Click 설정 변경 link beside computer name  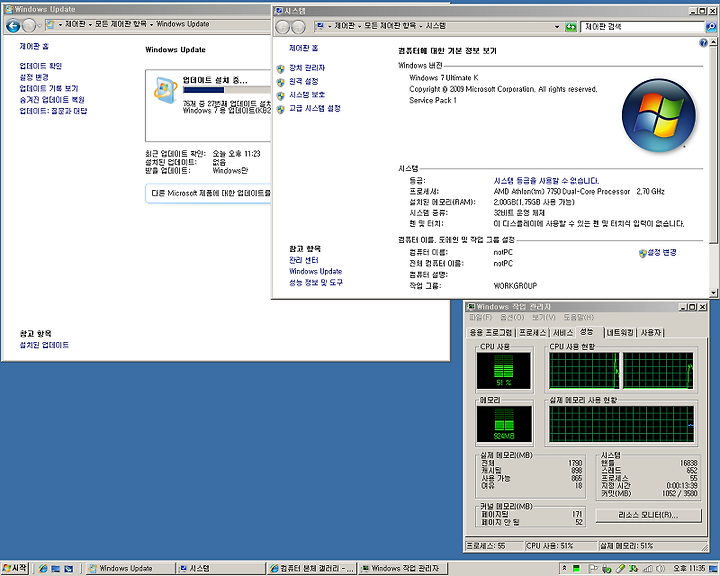662,252
